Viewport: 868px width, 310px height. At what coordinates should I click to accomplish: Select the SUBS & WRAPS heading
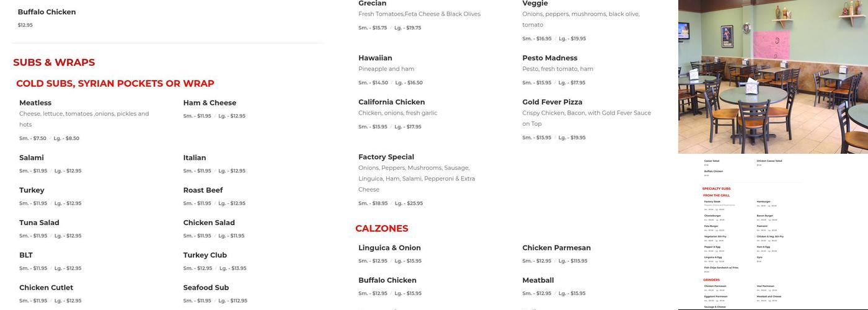coord(54,63)
